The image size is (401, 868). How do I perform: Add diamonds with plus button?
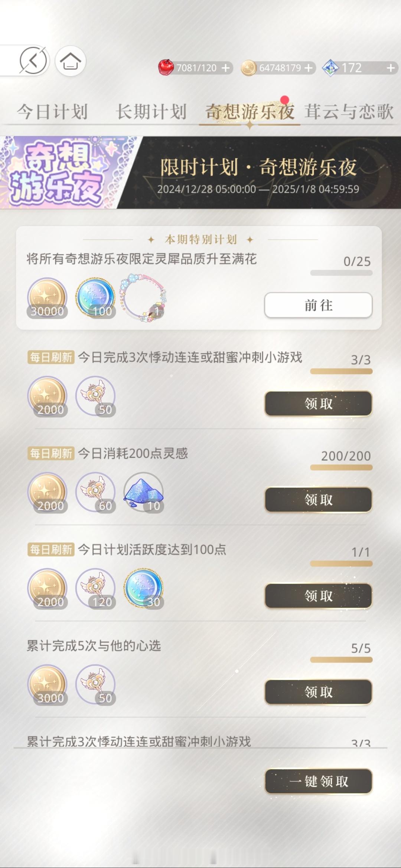pos(390,68)
